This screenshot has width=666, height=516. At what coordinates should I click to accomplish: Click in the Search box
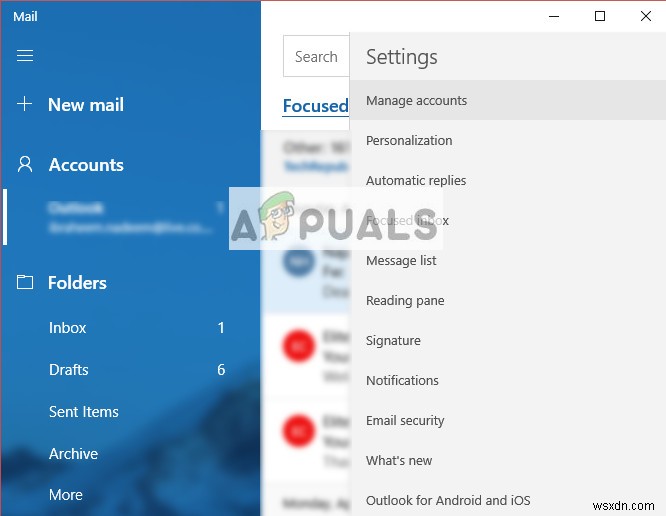tap(316, 56)
